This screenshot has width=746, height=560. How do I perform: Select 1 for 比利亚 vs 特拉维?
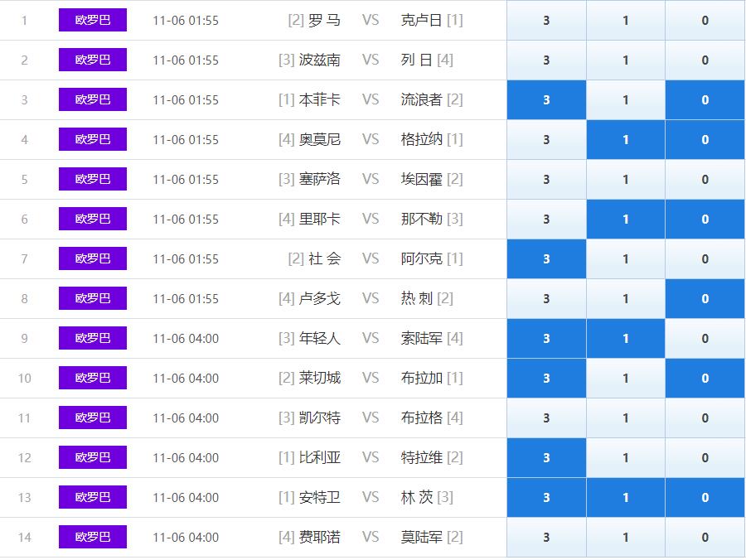(626, 458)
